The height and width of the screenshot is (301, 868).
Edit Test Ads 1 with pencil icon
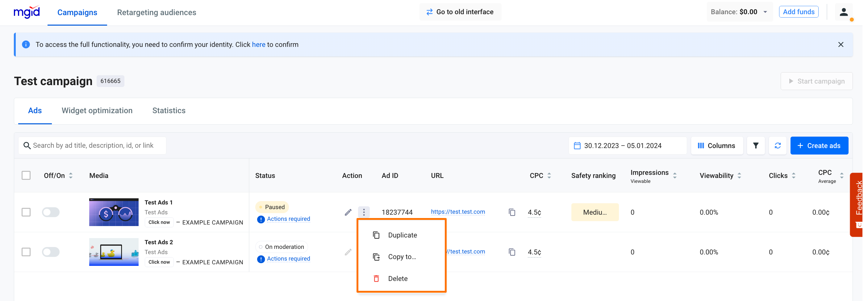coord(348,212)
